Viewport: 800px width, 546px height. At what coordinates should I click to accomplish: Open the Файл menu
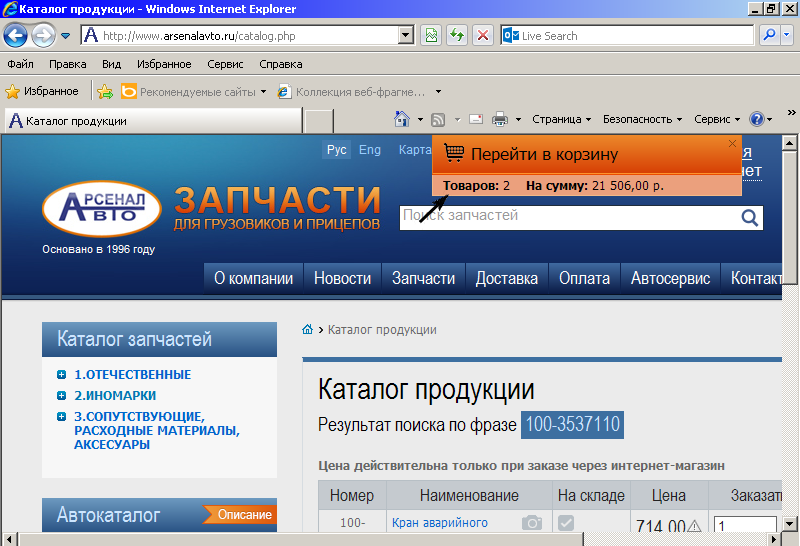[x=20, y=64]
